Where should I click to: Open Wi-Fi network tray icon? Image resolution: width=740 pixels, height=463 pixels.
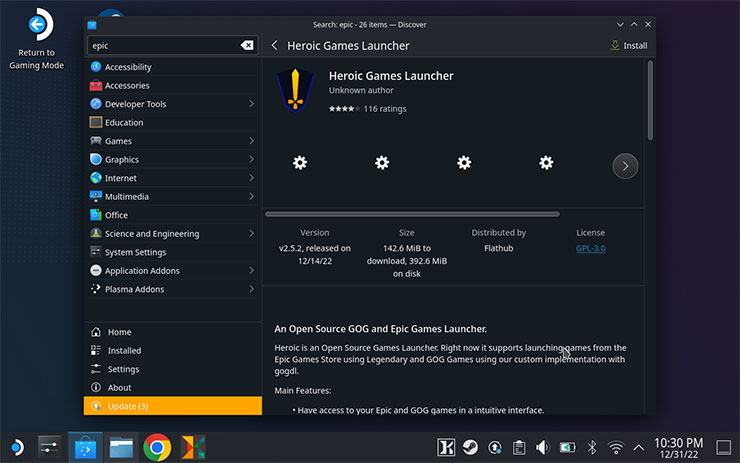[616, 447]
